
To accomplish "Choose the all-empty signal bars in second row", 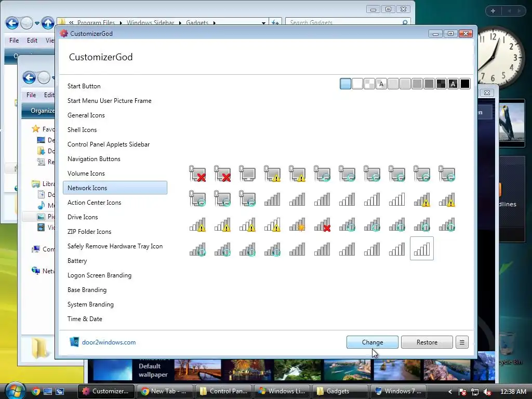I will pos(397,199).
